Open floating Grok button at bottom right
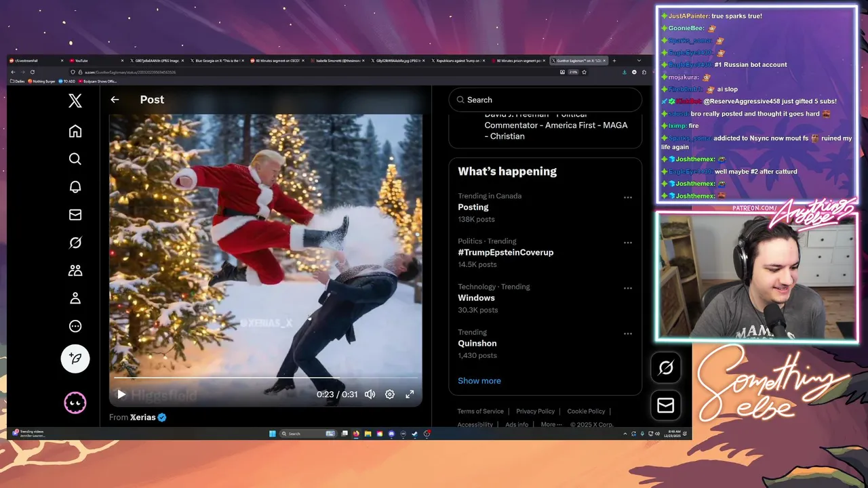 (666, 367)
